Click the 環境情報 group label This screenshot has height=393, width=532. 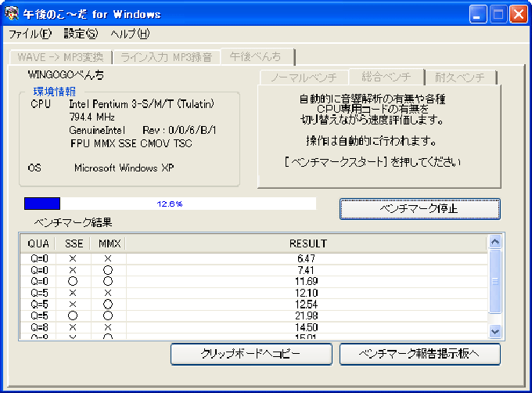pyautogui.click(x=54, y=92)
